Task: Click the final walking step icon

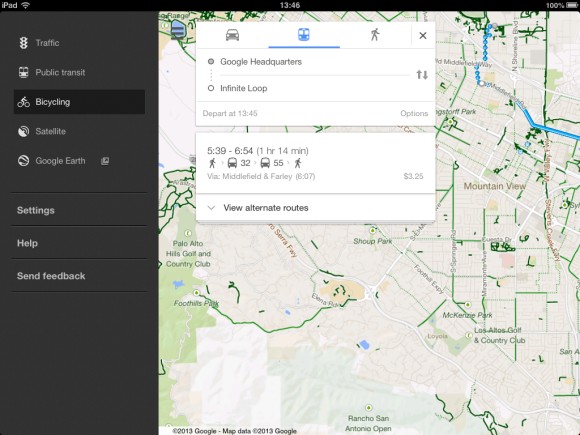Action: point(298,163)
